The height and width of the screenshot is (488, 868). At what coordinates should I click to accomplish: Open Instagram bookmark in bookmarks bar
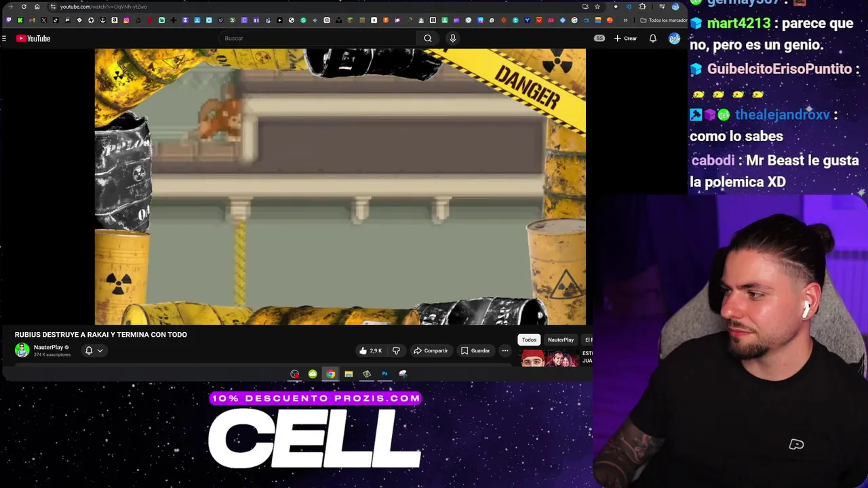126,20
